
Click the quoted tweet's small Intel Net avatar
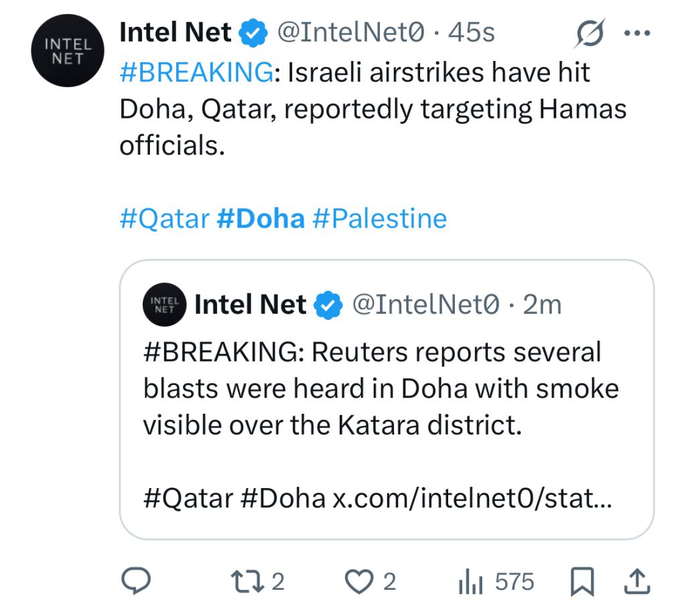tap(163, 305)
